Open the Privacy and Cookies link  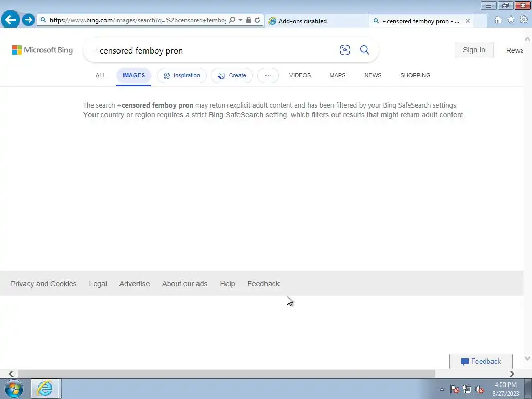tap(44, 284)
